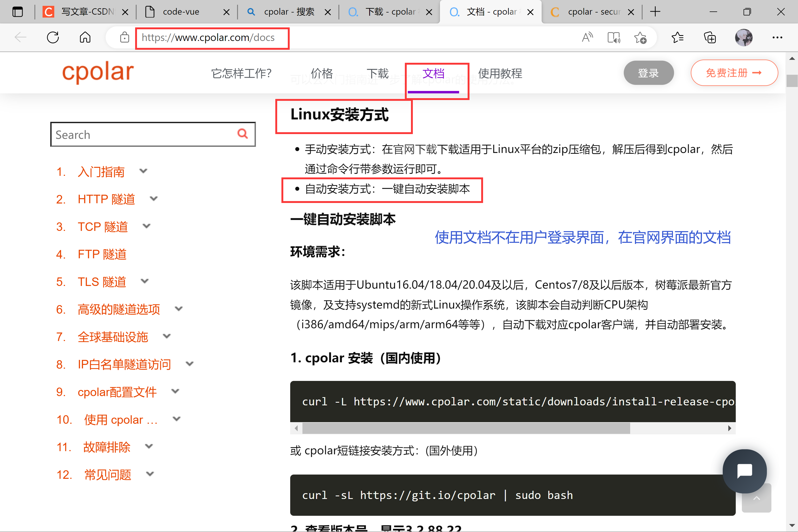The height and width of the screenshot is (532, 798).
Task: Enter Immersive Reader mode
Action: [x=614, y=37]
